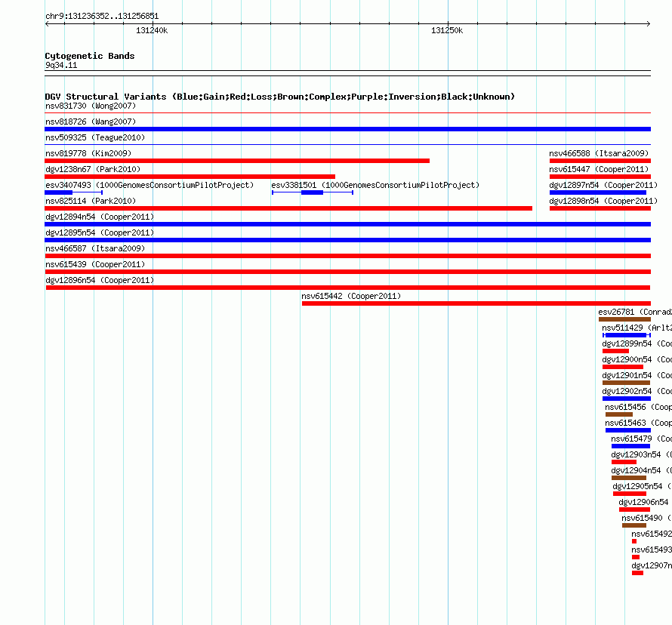The width and height of the screenshot is (672, 625).
Task: Click the esv3381501 variant glyph
Action: coord(313,192)
